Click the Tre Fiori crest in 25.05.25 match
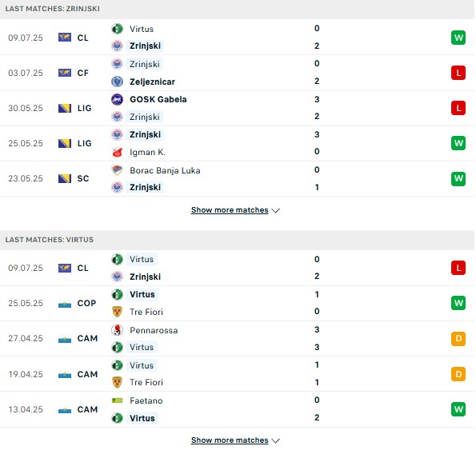The width and height of the screenshot is (476, 454). click(x=117, y=312)
